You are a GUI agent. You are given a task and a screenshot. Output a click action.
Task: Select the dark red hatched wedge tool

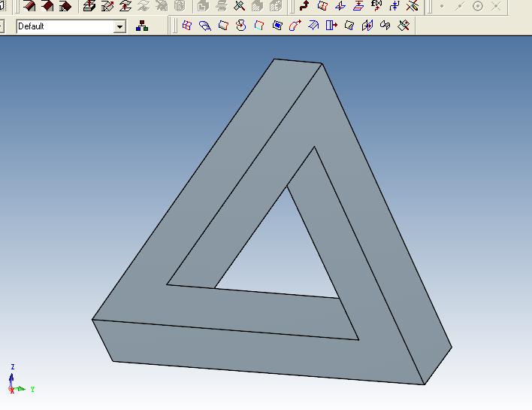click(x=29, y=6)
